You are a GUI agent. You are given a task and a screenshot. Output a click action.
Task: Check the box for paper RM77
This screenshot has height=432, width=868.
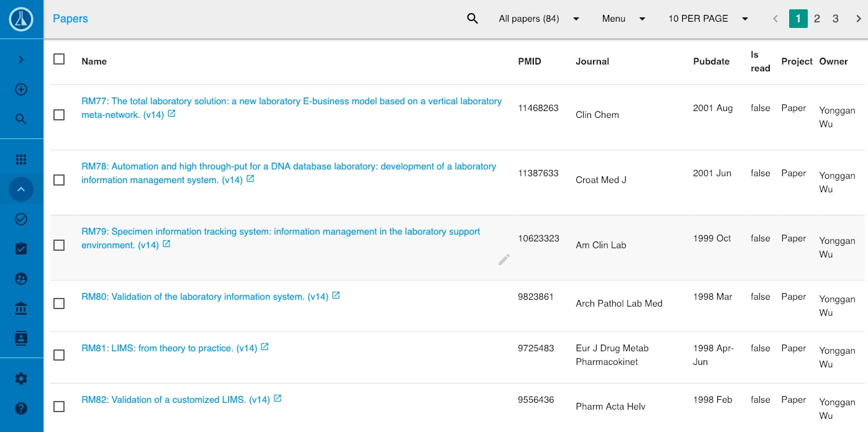pos(59,115)
